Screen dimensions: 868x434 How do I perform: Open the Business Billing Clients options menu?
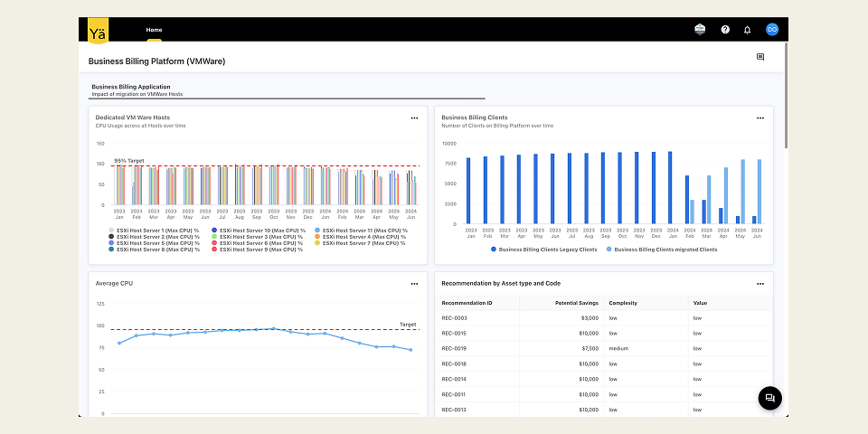[760, 118]
